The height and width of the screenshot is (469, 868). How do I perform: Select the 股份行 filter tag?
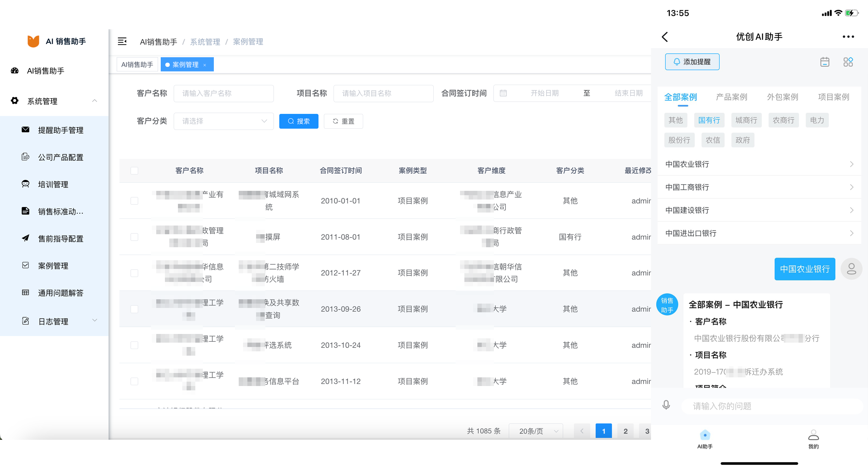679,140
